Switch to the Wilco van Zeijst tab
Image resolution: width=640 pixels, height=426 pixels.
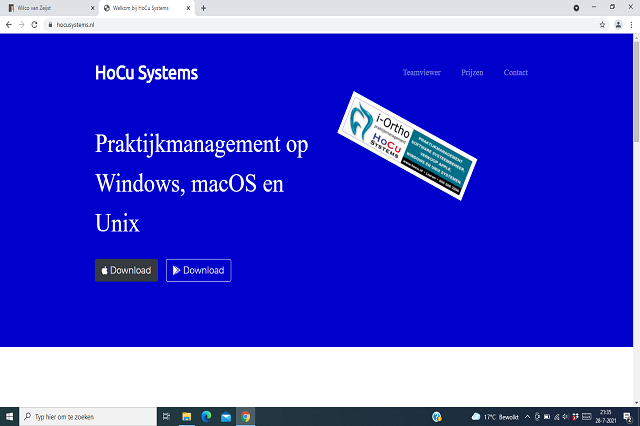(51, 8)
